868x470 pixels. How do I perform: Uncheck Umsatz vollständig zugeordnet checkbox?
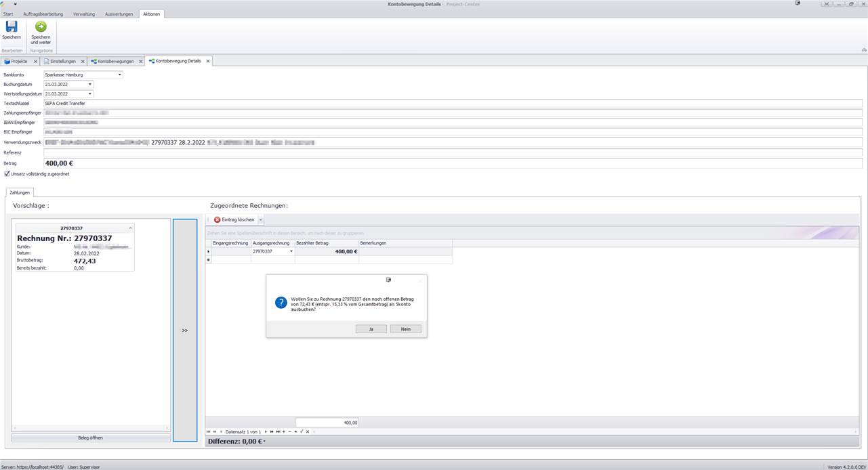click(7, 174)
